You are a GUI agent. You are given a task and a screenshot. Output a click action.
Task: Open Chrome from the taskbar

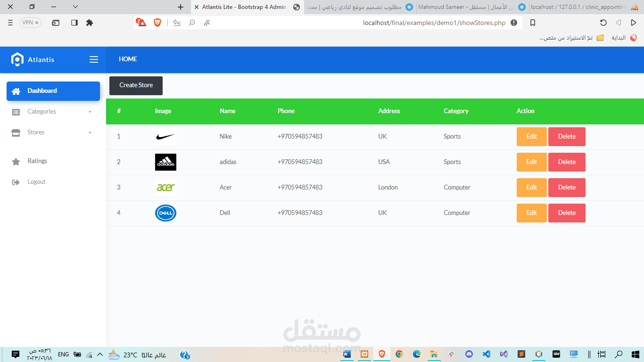click(399, 354)
